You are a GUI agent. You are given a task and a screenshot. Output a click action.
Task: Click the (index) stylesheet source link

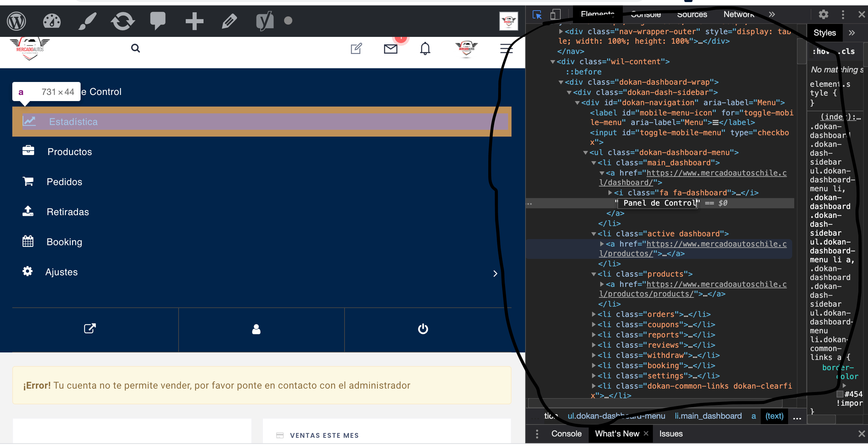click(840, 117)
